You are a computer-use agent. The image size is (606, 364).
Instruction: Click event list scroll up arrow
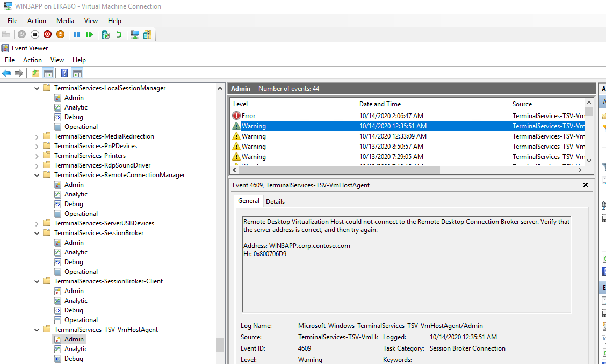(589, 103)
